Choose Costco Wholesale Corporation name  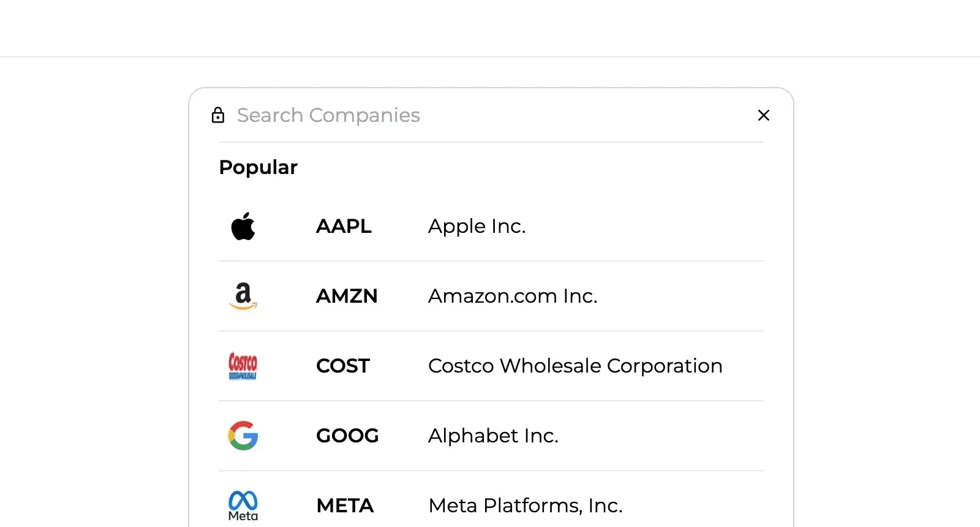pyautogui.click(x=575, y=366)
